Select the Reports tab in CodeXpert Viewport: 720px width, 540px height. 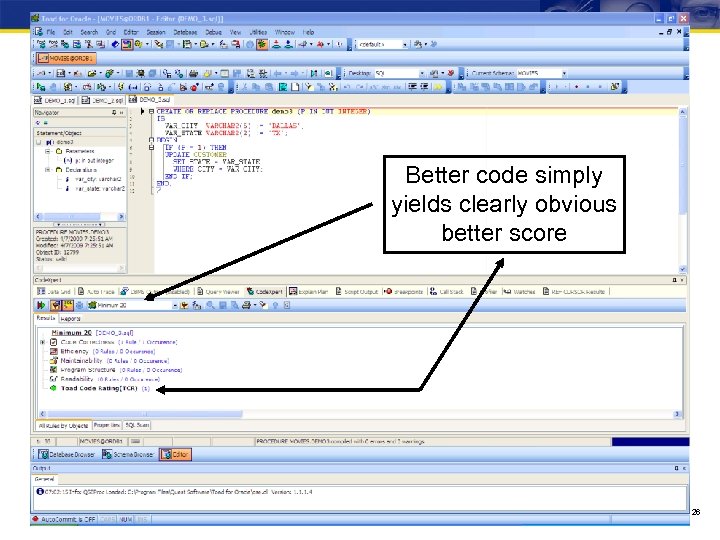(x=70, y=318)
